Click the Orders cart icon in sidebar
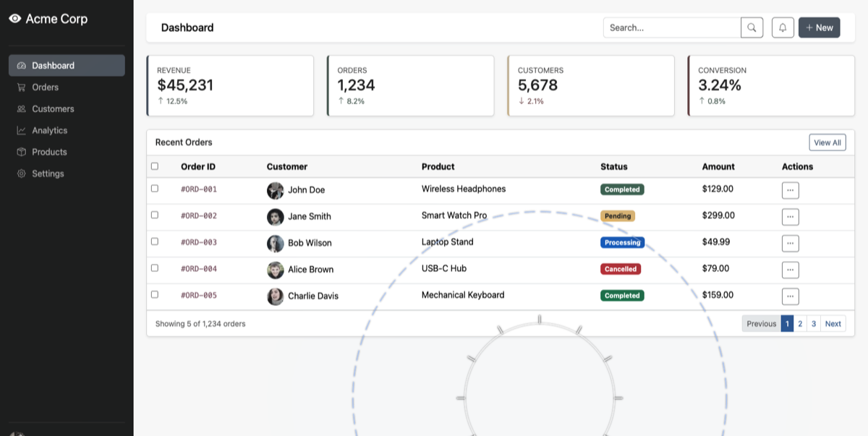Image resolution: width=868 pixels, height=436 pixels. (21, 87)
